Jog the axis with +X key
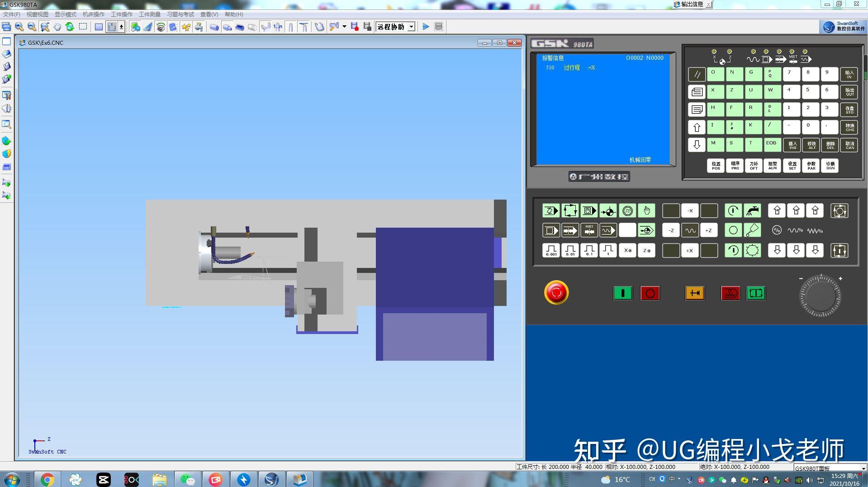 pos(690,250)
